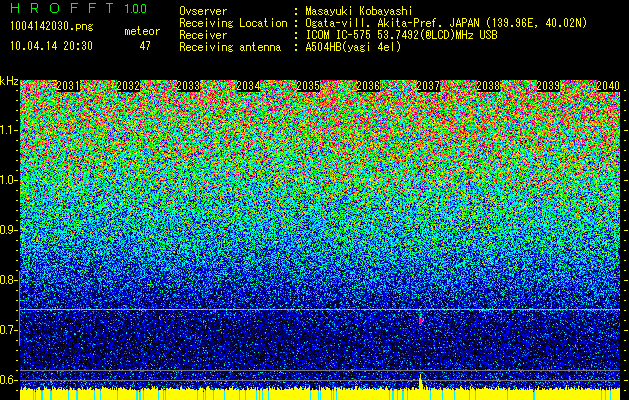Viewport: 629px width, 400px height.
Task: Click the 2036 time marker
Action: 368,86
